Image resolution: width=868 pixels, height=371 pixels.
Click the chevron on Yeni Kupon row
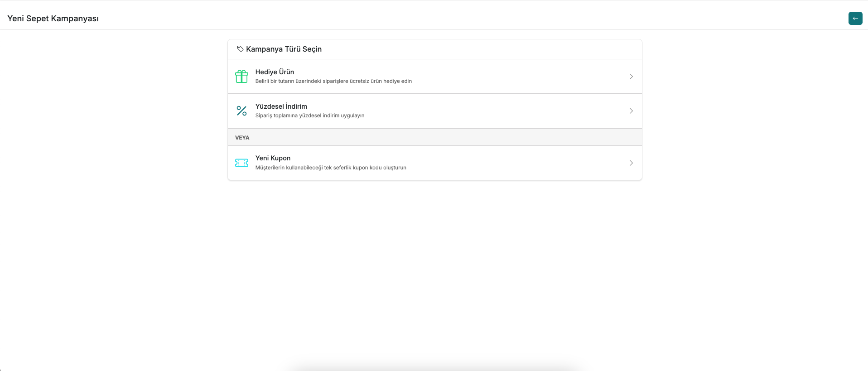pyautogui.click(x=631, y=163)
